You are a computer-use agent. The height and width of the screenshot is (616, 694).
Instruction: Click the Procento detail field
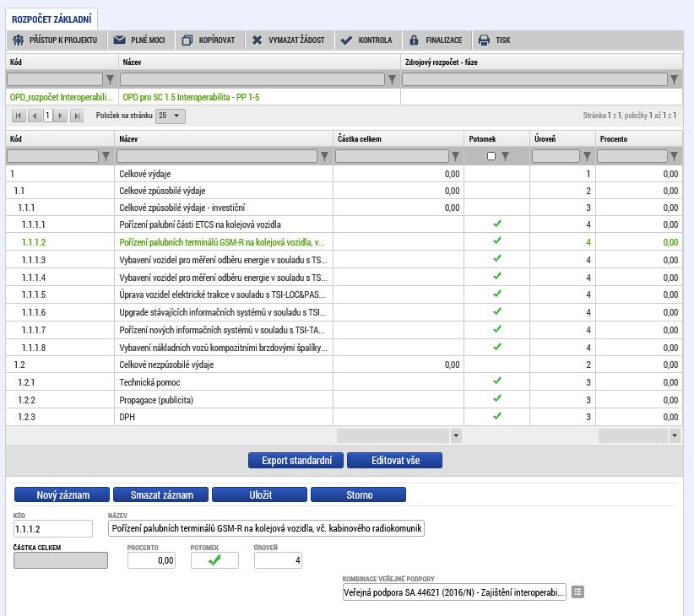tap(151, 560)
